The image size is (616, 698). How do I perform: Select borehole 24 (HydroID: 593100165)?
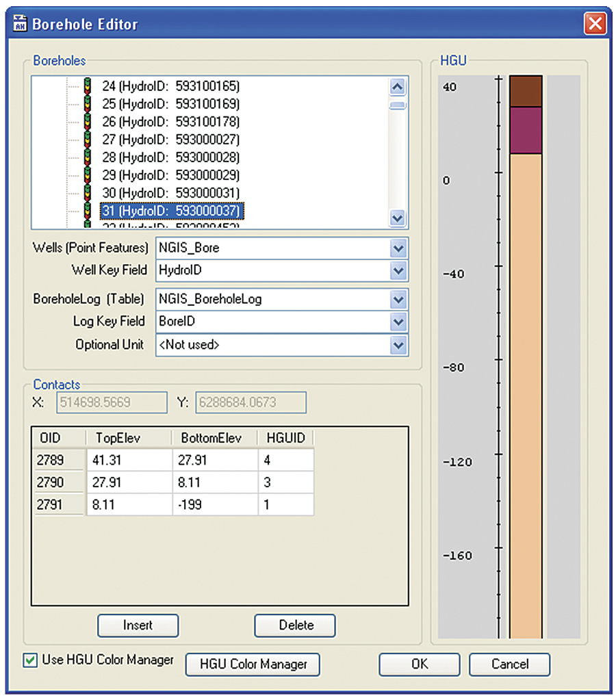tap(171, 86)
